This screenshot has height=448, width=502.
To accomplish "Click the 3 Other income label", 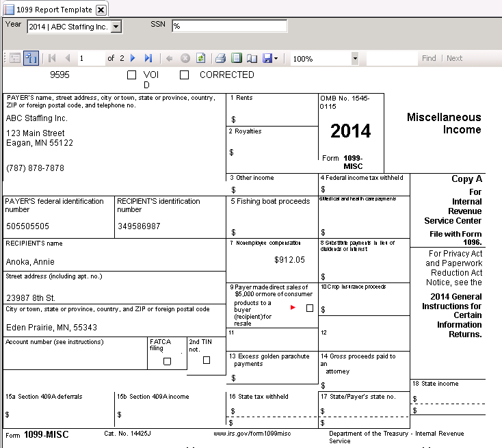I will point(252,178).
